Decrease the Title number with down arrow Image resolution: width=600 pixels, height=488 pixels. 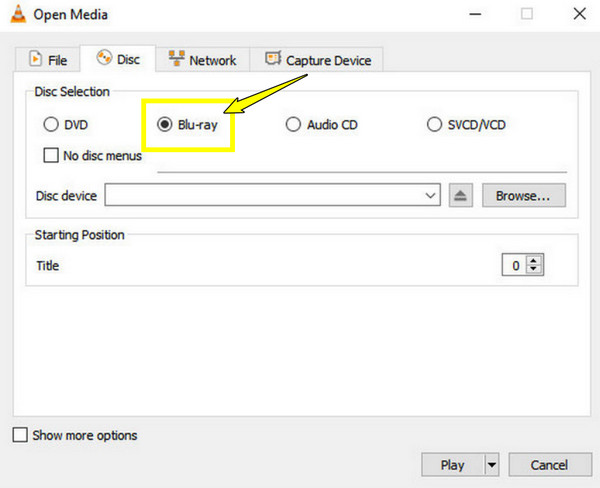point(534,269)
